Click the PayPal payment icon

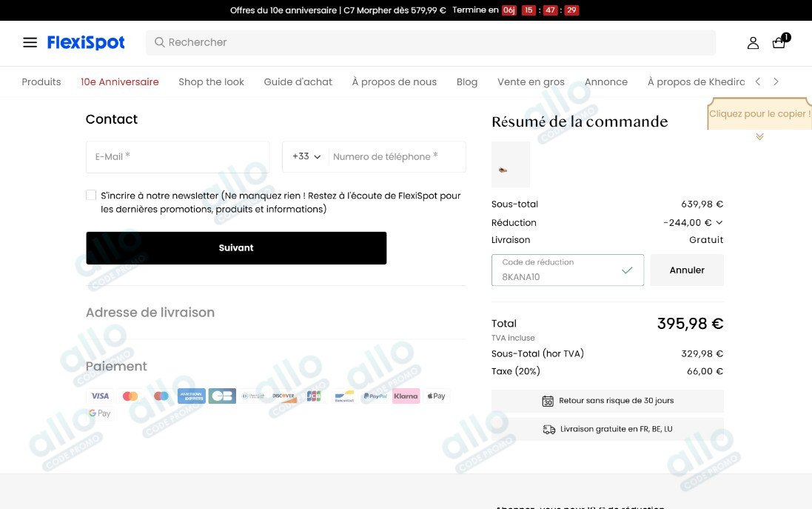click(375, 396)
